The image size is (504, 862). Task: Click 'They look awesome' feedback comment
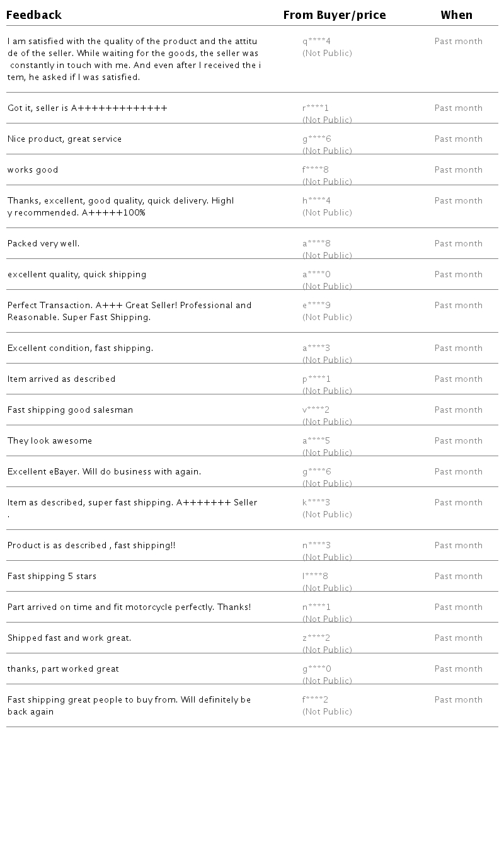[x=50, y=441]
